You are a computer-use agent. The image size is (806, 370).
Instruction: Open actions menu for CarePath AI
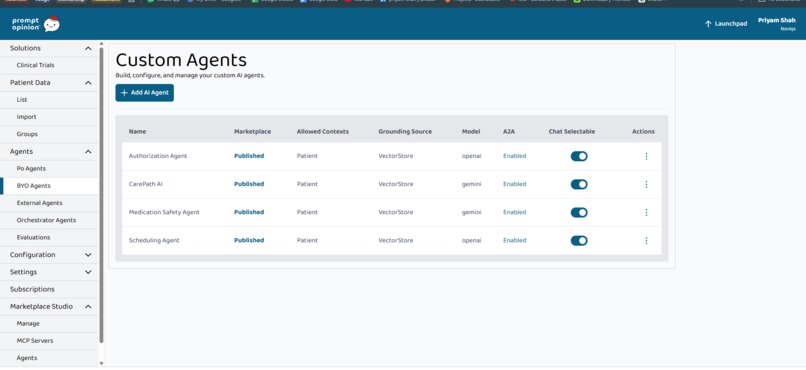(x=646, y=184)
